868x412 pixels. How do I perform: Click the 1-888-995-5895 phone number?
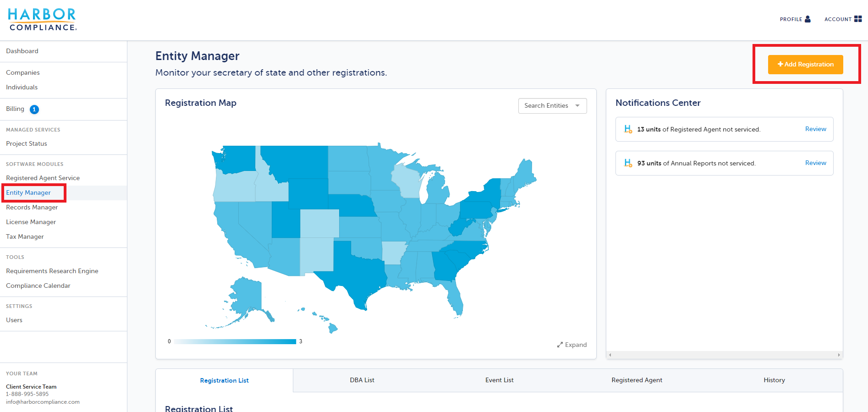point(27,394)
